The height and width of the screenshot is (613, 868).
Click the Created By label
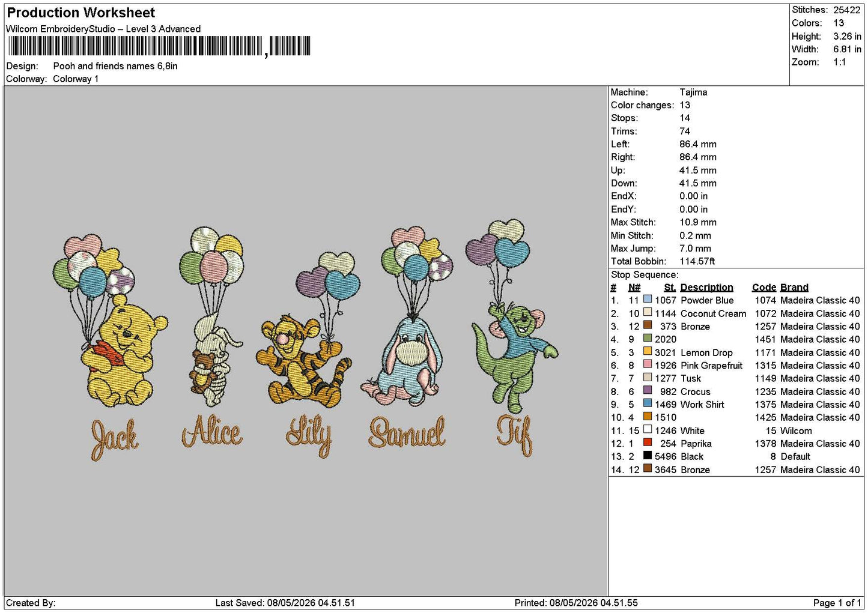(31, 603)
